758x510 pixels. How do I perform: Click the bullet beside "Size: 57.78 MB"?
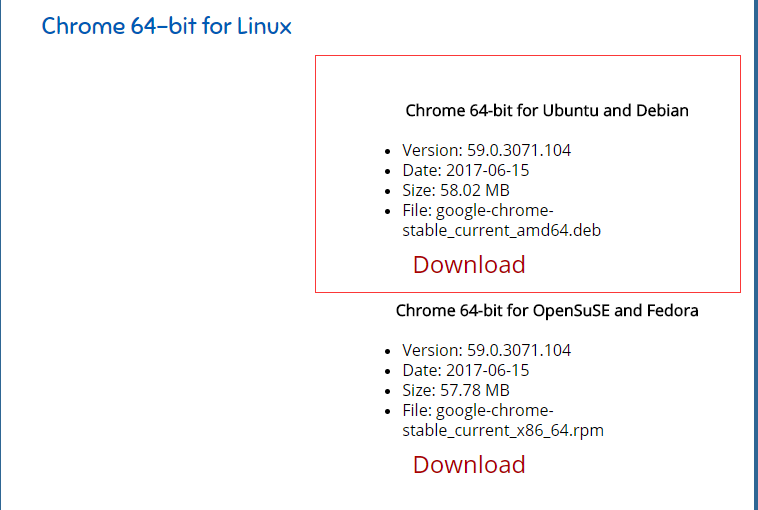point(388,391)
